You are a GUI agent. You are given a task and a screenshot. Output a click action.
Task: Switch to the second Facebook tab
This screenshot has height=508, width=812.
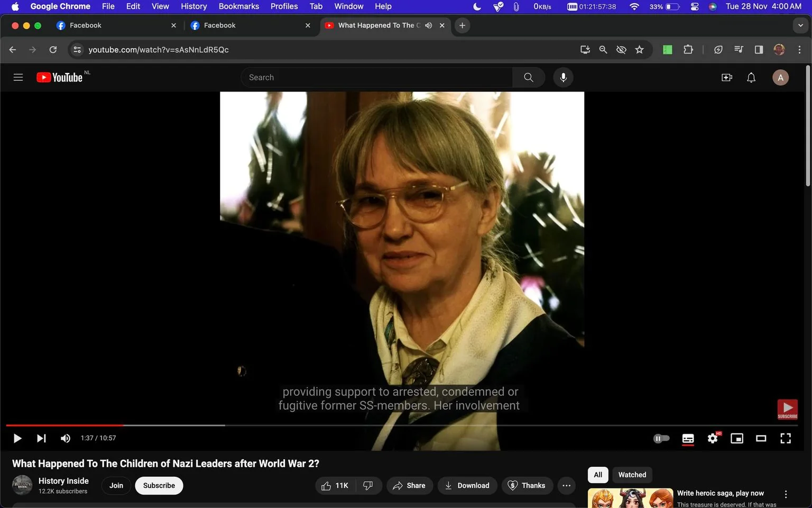(x=251, y=25)
